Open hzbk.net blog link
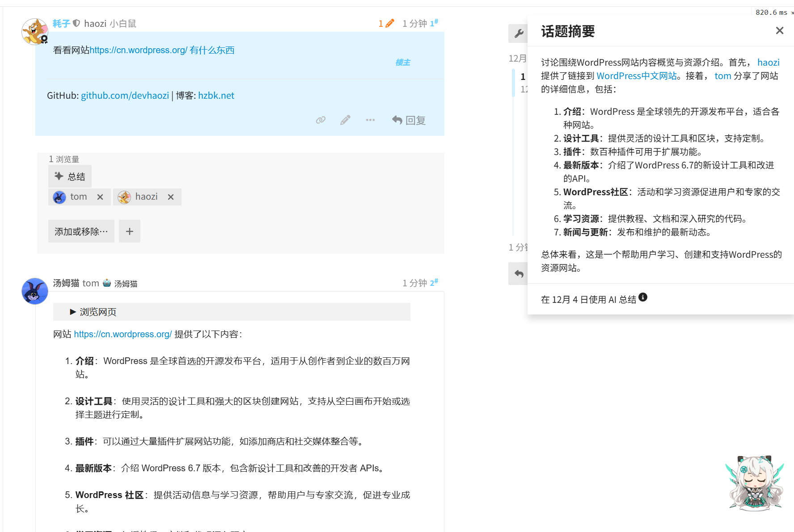Screen dimensions: 794x532 [216, 96]
